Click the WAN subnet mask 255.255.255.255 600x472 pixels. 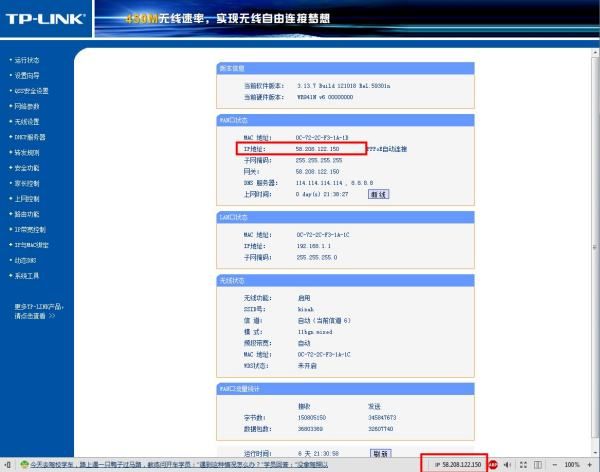click(319, 160)
